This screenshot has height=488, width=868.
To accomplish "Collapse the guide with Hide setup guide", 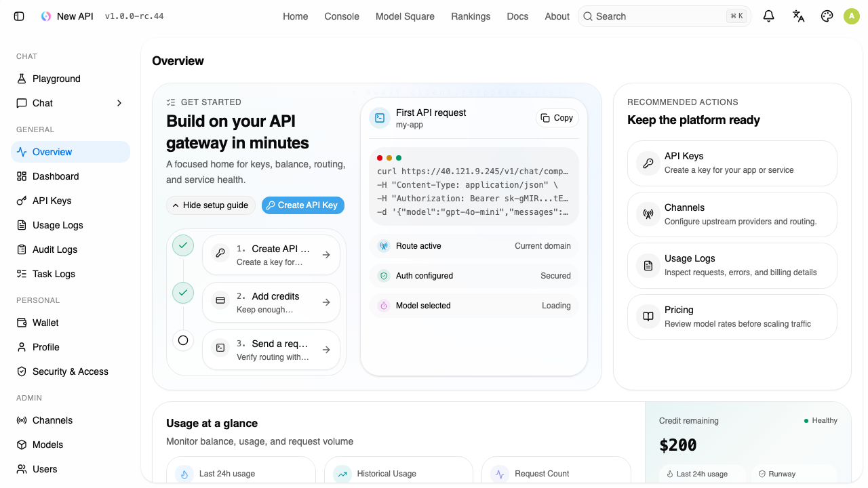I will click(211, 205).
